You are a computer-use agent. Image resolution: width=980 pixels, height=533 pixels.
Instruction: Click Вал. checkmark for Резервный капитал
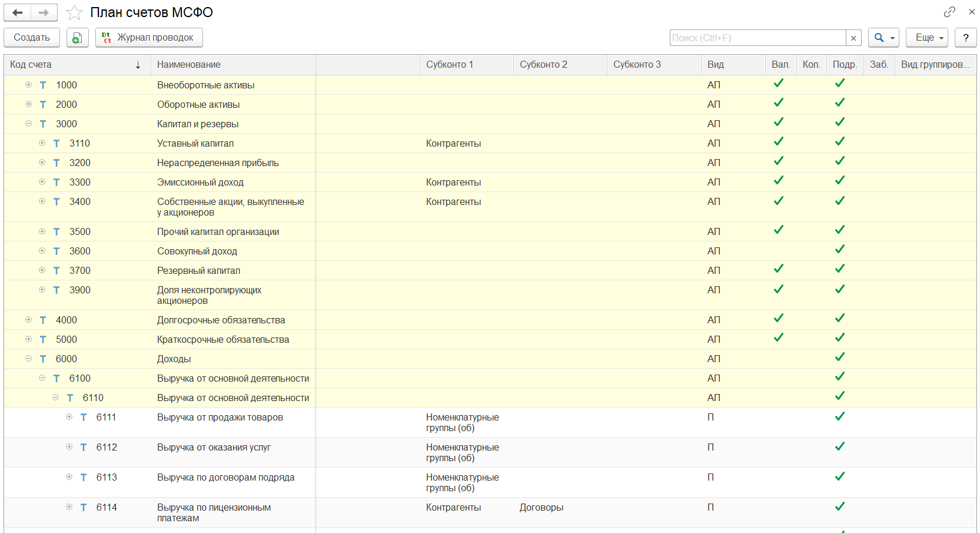click(779, 269)
